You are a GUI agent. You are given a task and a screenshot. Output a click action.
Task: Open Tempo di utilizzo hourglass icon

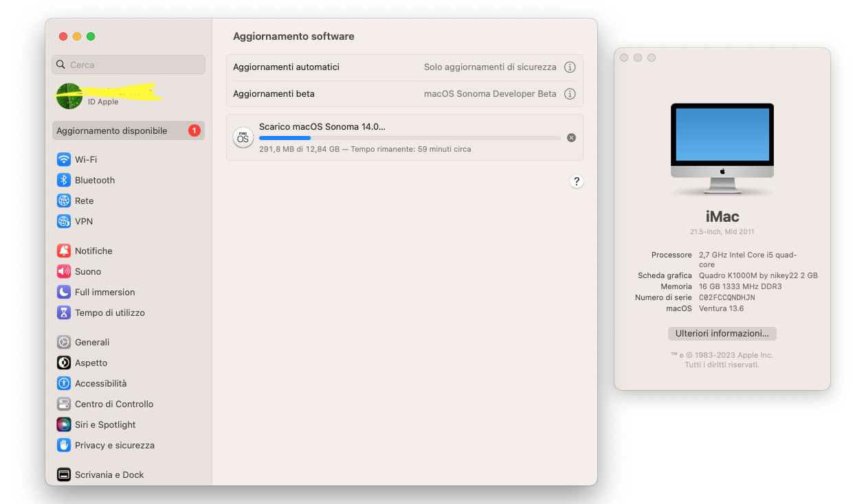point(64,312)
